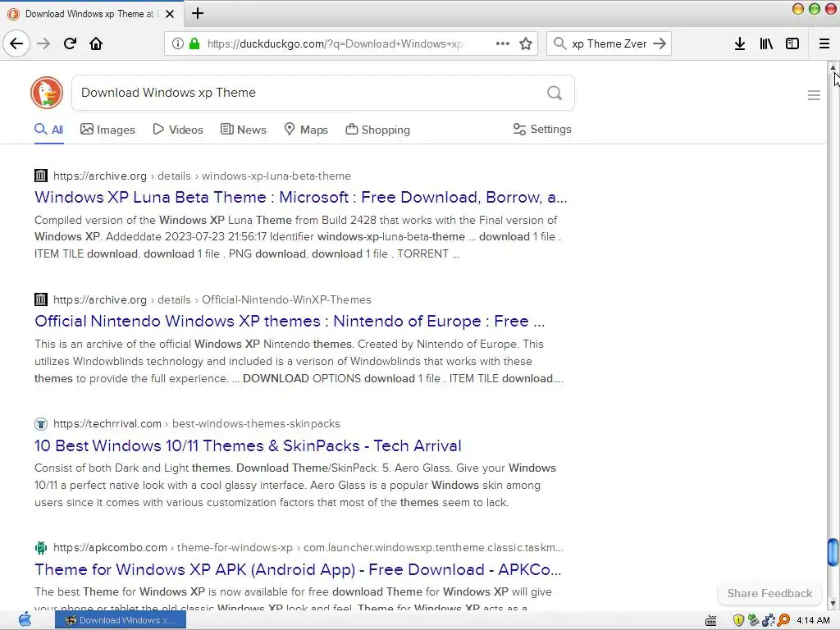Toggle the sidebar view
Image resolution: width=840 pixels, height=630 pixels.
tap(792, 43)
